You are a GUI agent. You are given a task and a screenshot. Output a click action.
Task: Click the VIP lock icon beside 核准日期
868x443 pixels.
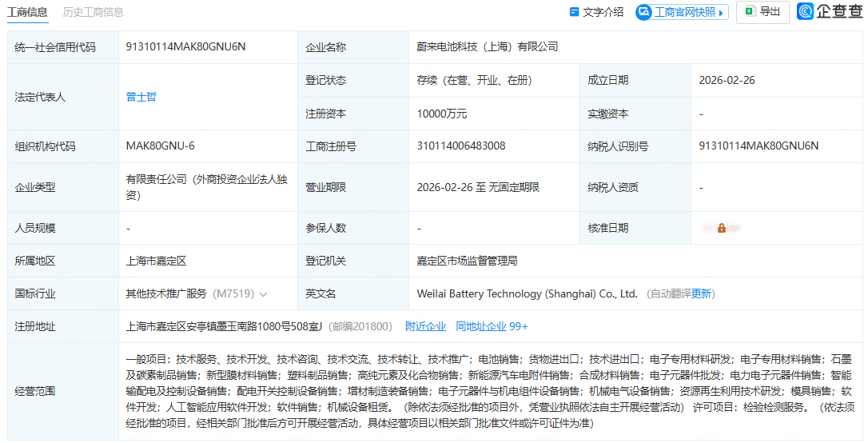(721, 228)
